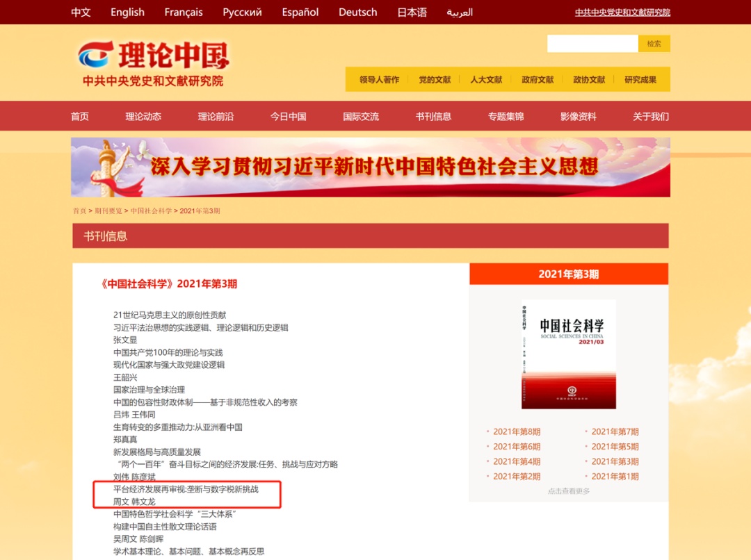Switch language to Русский
The width and height of the screenshot is (751, 560).
243,12
